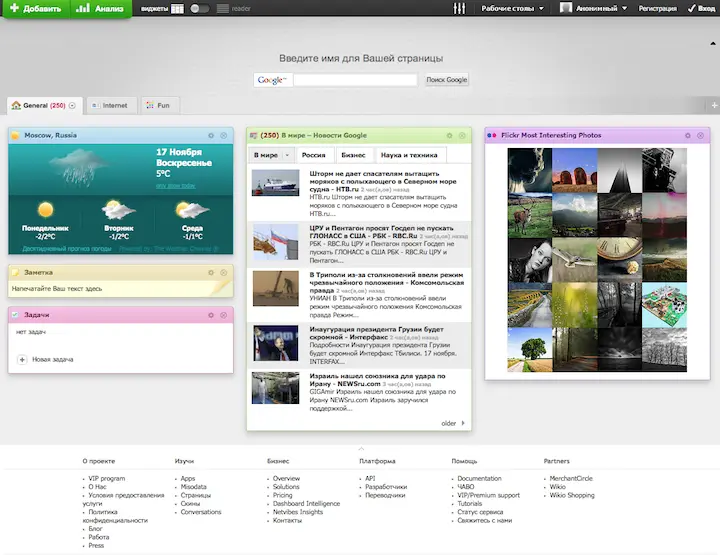Open the lone tree photo in Flickr

[529, 349]
